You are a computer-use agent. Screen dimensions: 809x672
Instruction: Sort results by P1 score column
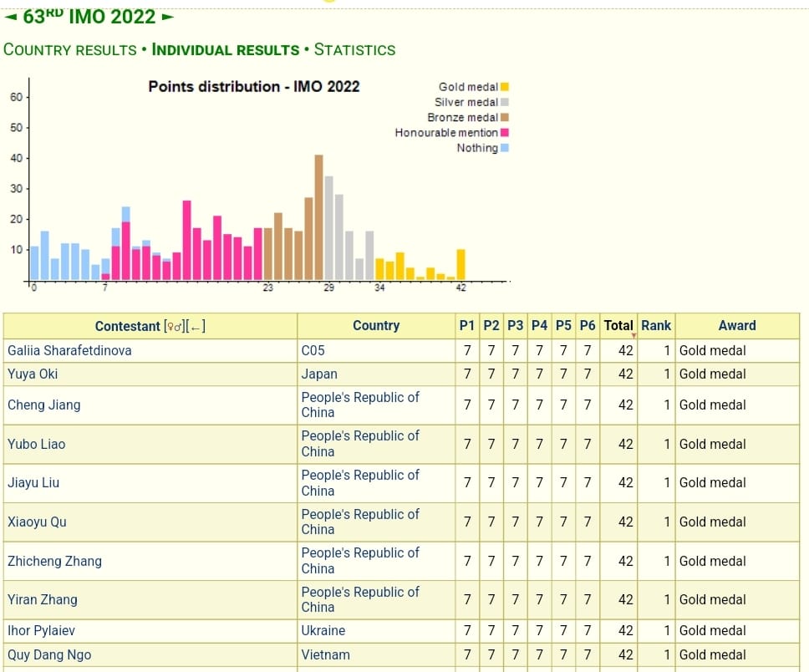coord(467,326)
